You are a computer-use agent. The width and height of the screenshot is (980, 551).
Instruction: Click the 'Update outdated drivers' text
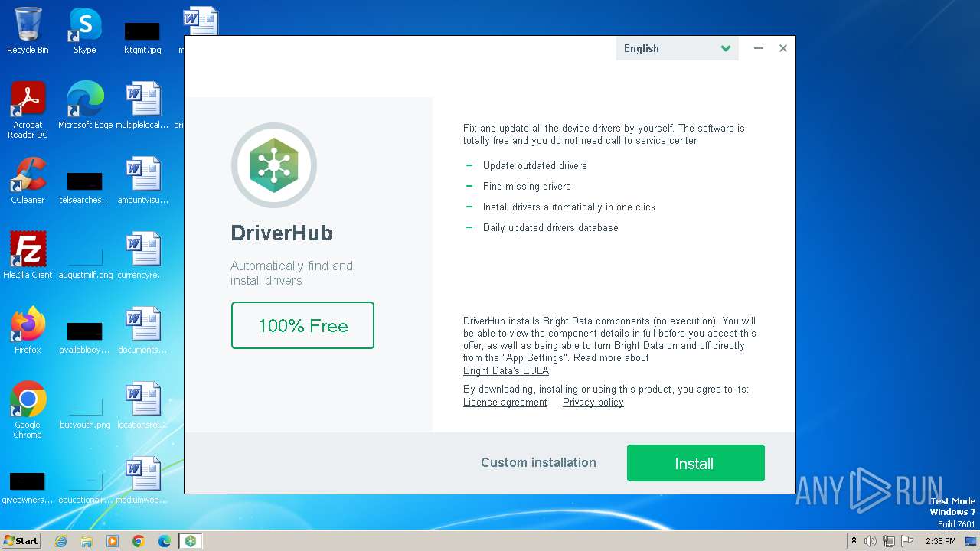(535, 165)
